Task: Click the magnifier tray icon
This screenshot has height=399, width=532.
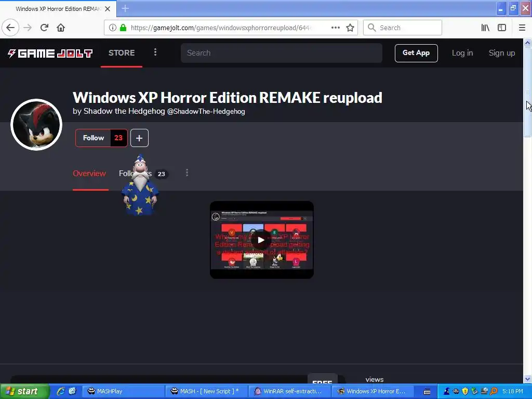Action: click(x=494, y=391)
